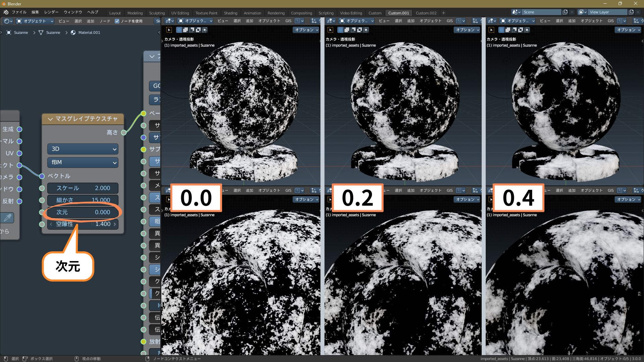This screenshot has width=644, height=362.
Task: Click the transform orientation icon in the middle viewport header
Action: [475, 21]
